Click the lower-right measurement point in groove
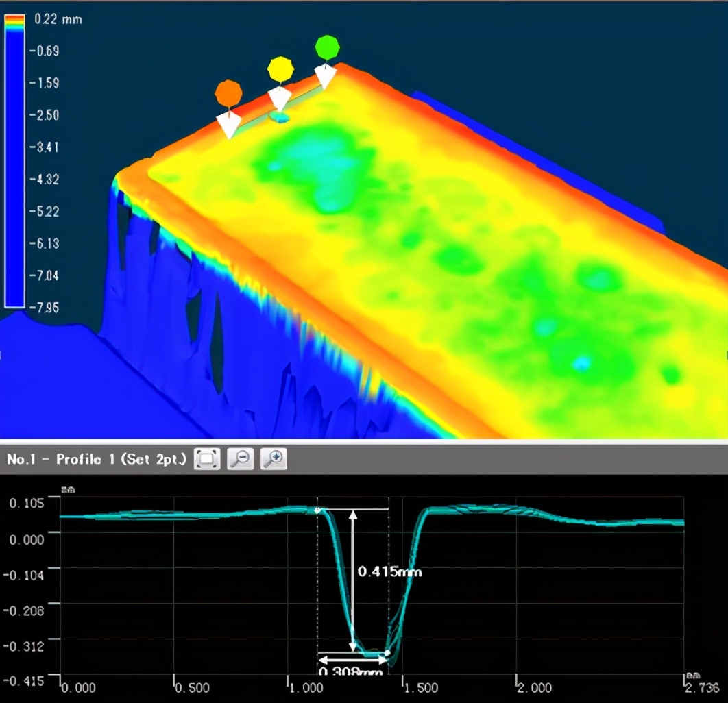The height and width of the screenshot is (703, 728). pos(388,653)
